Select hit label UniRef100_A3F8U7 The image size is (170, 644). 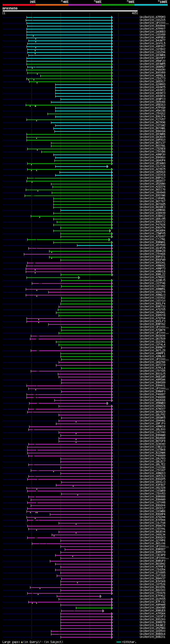(152, 485)
